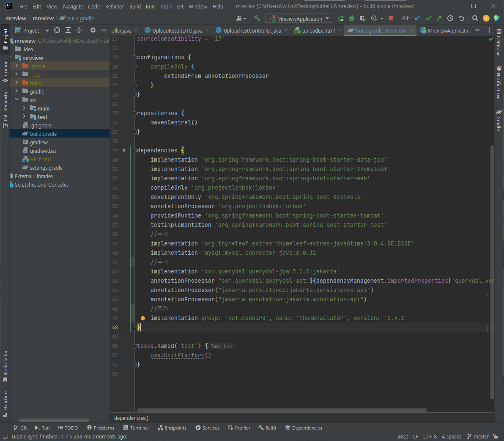Open the Dependencies tool window

point(304,428)
